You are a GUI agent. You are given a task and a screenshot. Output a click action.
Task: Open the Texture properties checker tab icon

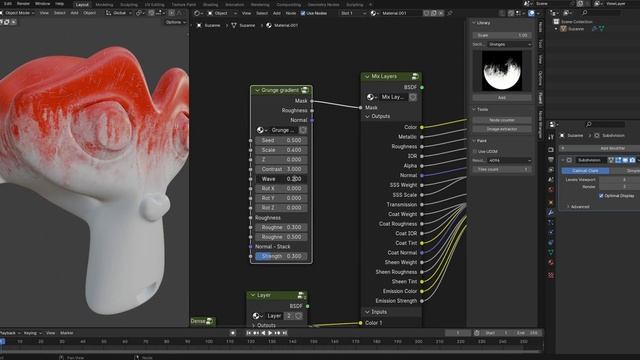(551, 275)
